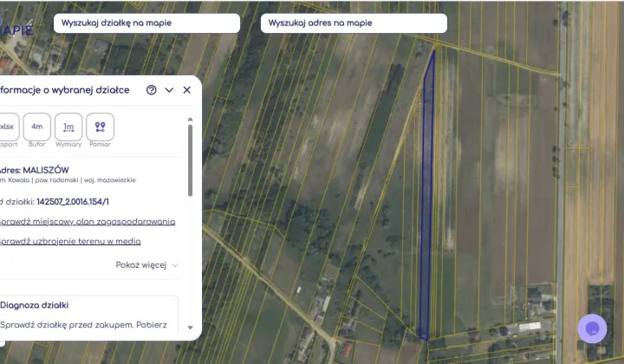Click the parcel ID 142507_2.0016.154/1
Viewport: 624px width, 364px height.
(x=73, y=202)
